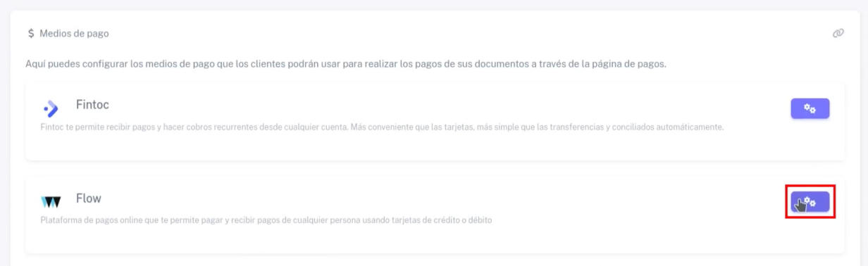Click the Flow description about Plataforma de pagos
This screenshot has width=868, height=266.
click(x=266, y=221)
